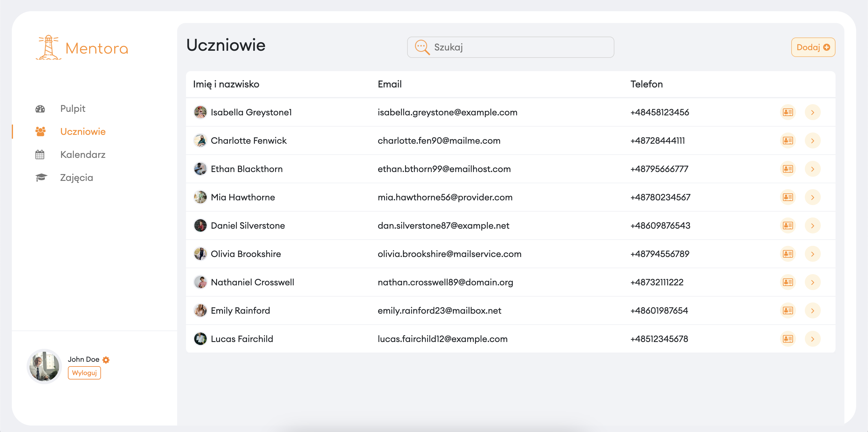The height and width of the screenshot is (432, 868).
Task: Click the Zajęcia graduation cap icon
Action: pos(41,177)
